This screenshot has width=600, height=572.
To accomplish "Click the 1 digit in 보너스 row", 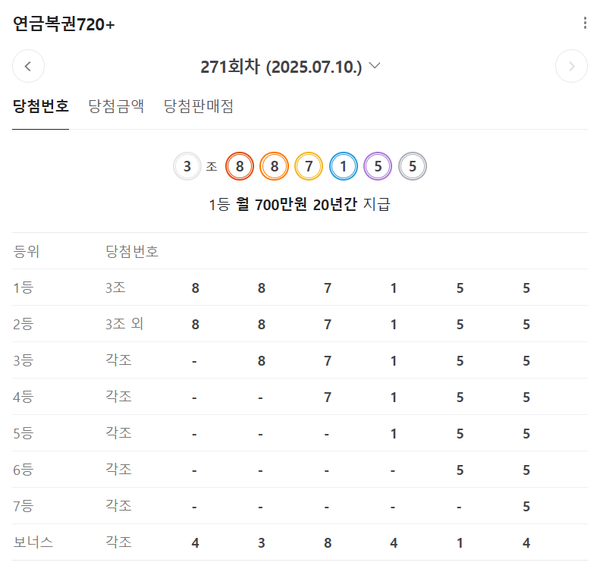I will 460,543.
